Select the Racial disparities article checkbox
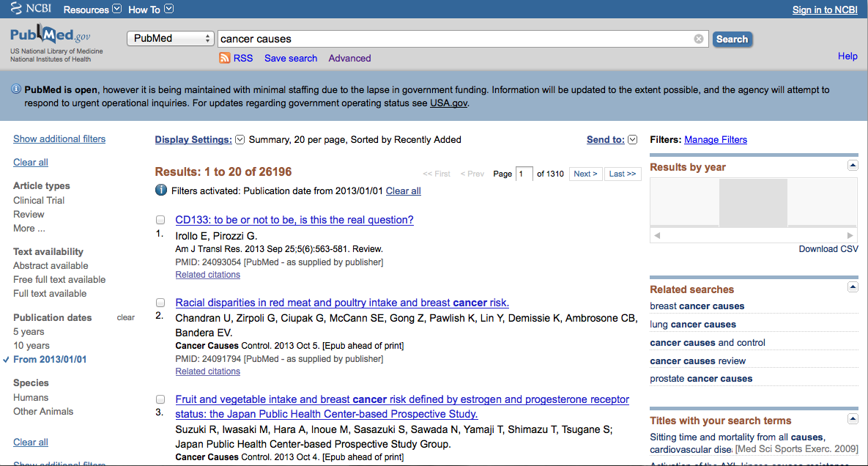Viewport: 868px width, 466px height. click(x=160, y=303)
